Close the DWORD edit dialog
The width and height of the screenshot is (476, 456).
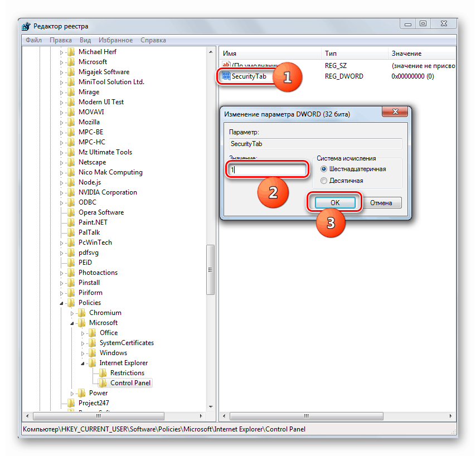pos(395,111)
